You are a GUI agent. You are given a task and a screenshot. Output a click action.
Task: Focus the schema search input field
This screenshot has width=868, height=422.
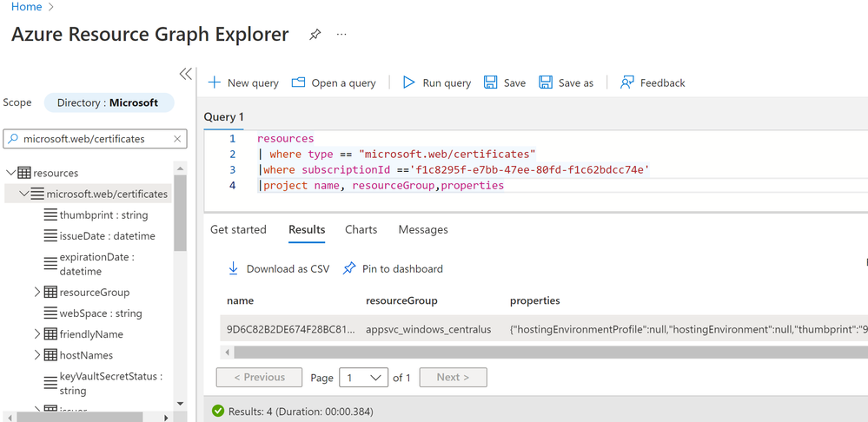(96, 139)
